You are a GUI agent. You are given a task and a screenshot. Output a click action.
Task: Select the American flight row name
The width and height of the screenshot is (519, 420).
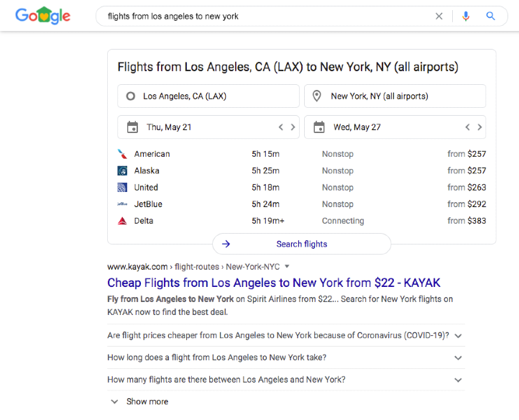click(152, 154)
